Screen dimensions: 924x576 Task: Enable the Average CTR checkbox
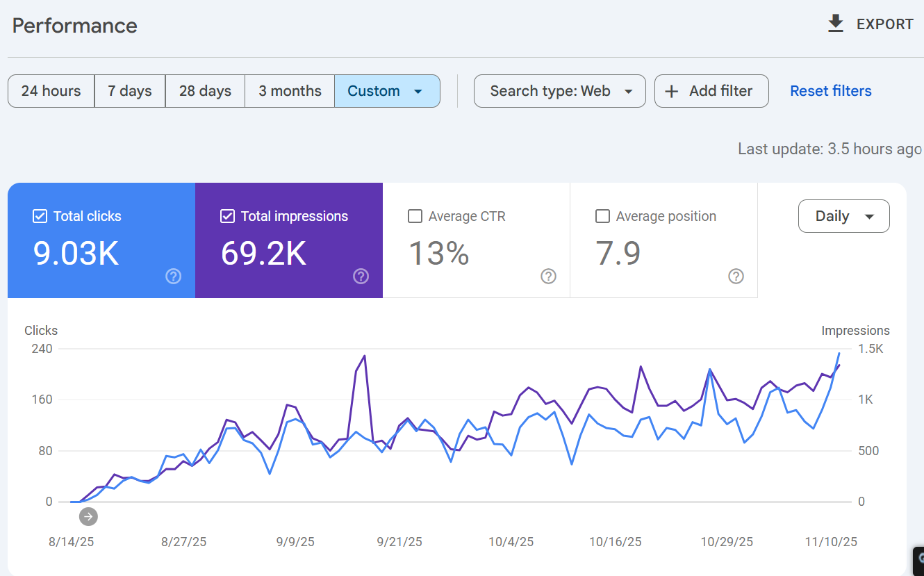[x=415, y=216]
